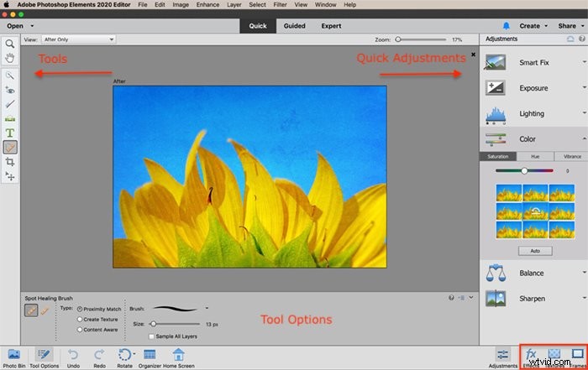The width and height of the screenshot is (588, 370).
Task: Select the Content Aware type
Action: point(80,330)
